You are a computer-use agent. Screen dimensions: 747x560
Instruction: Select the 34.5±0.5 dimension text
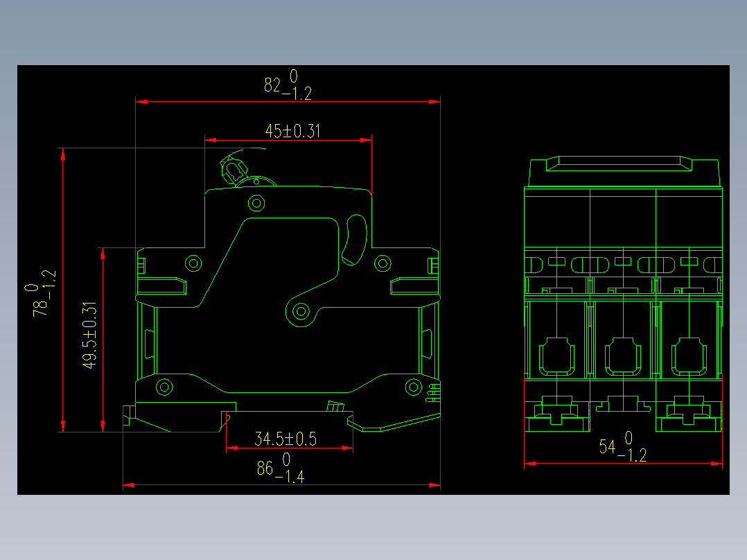click(285, 439)
